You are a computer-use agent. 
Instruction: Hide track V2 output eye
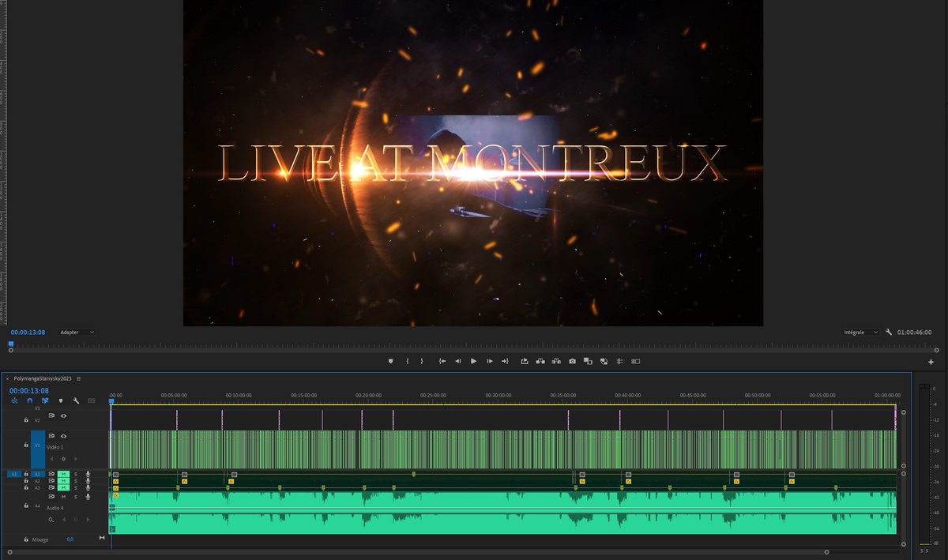coord(63,415)
